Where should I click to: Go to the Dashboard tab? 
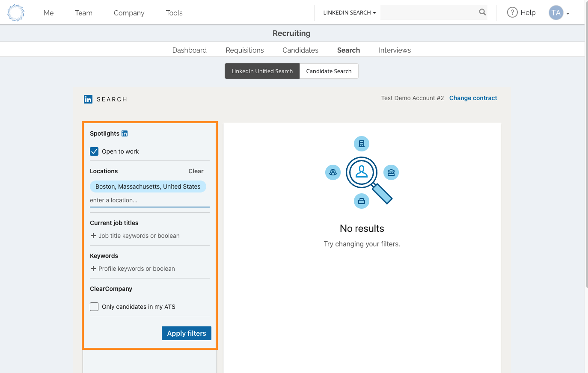click(190, 50)
